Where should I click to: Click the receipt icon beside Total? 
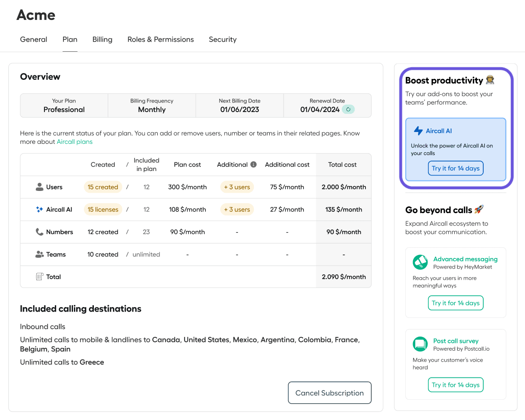coord(40,277)
